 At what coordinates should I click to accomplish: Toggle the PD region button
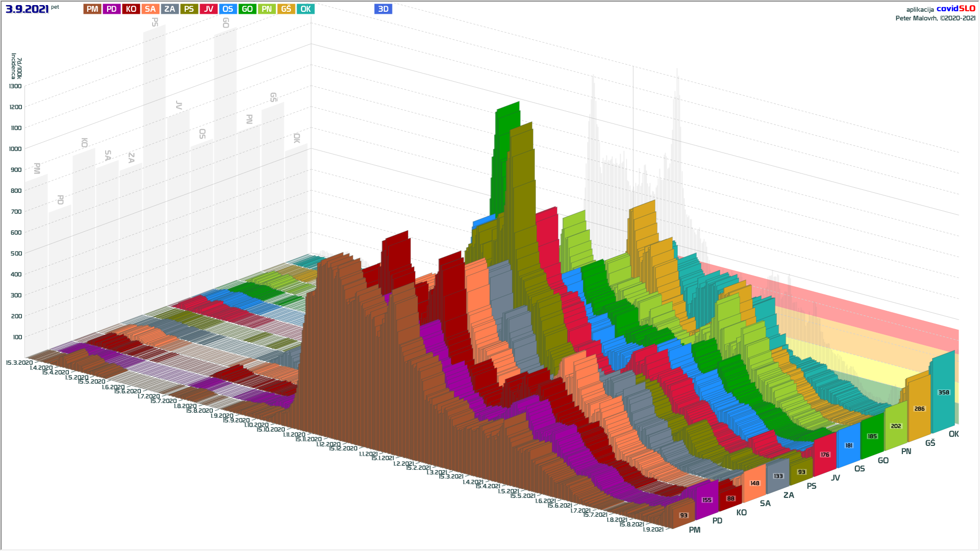coord(112,9)
